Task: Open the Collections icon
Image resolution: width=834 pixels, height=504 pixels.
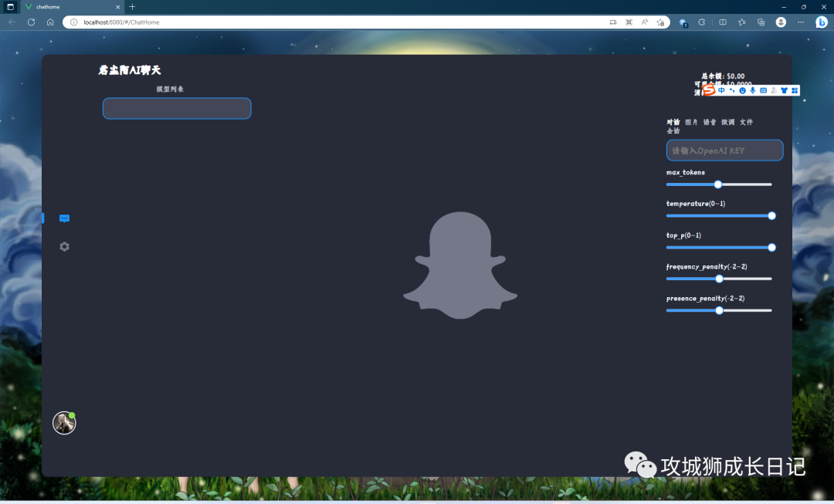Action: click(761, 22)
